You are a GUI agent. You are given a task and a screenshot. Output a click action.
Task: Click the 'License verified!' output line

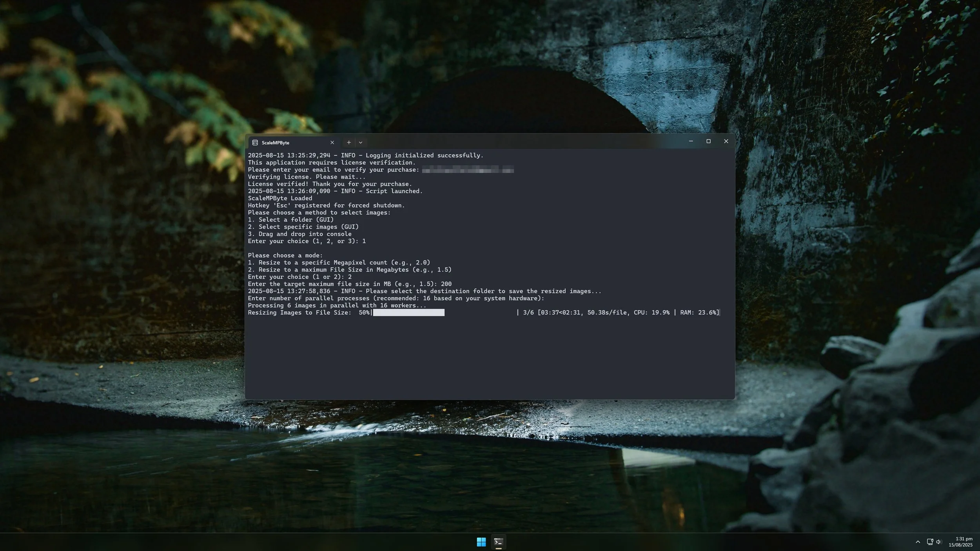click(329, 184)
